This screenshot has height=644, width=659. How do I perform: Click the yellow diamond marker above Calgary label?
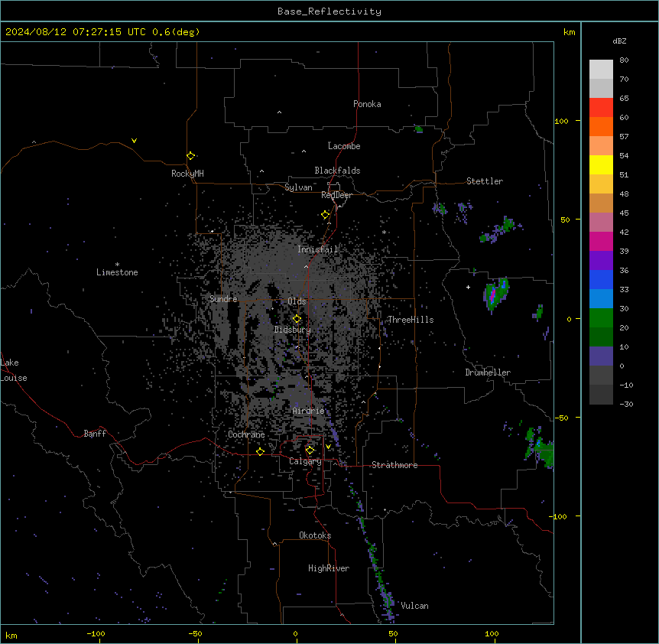click(310, 450)
